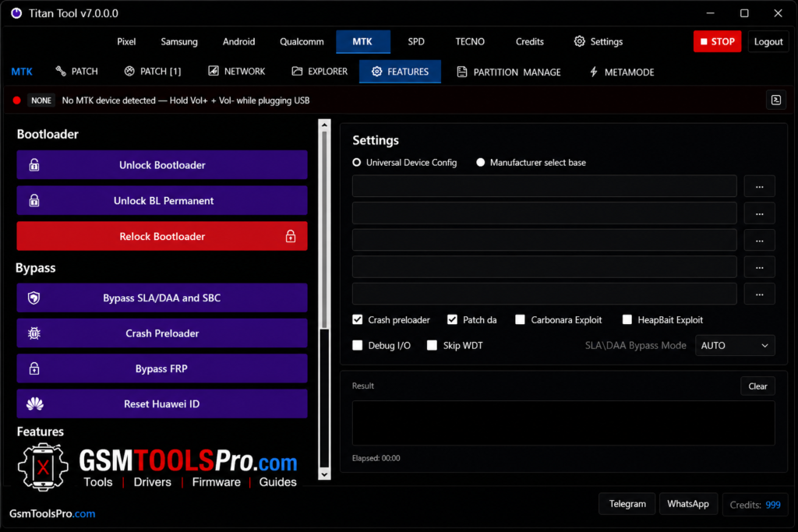
Task: Uncheck the Crash preloader checkbox
Action: pyautogui.click(x=357, y=319)
